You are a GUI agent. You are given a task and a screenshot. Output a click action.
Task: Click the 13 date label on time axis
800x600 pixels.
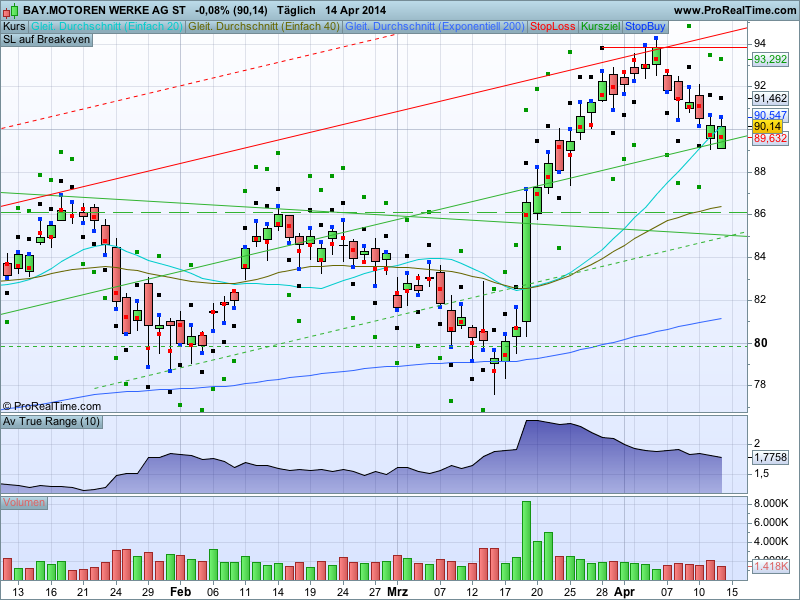coord(18,592)
